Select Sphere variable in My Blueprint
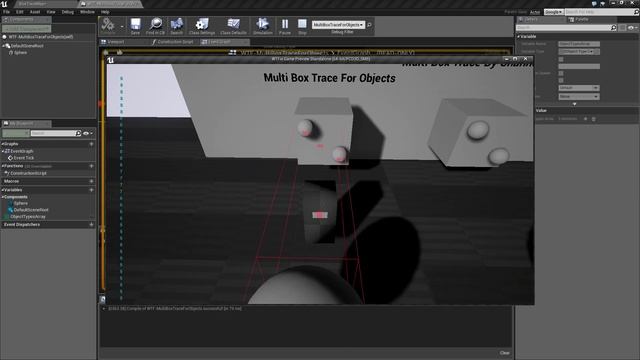The height and width of the screenshot is (360, 640). pos(20,203)
